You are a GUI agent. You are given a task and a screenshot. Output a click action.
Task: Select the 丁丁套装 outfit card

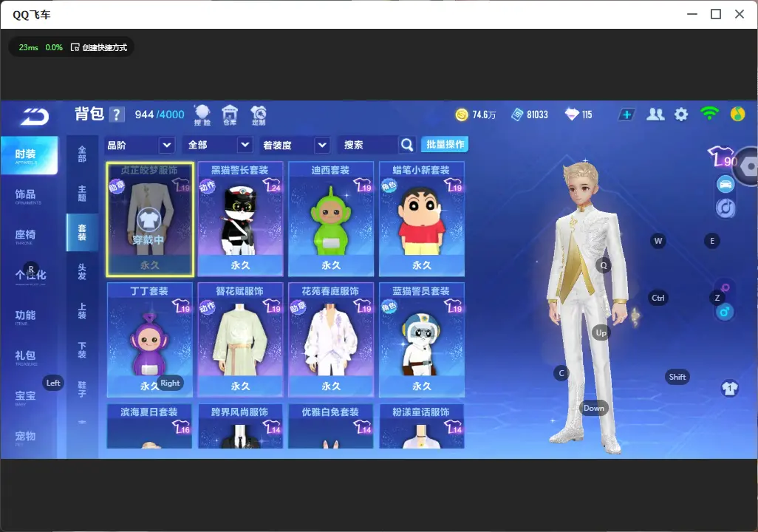pos(150,340)
